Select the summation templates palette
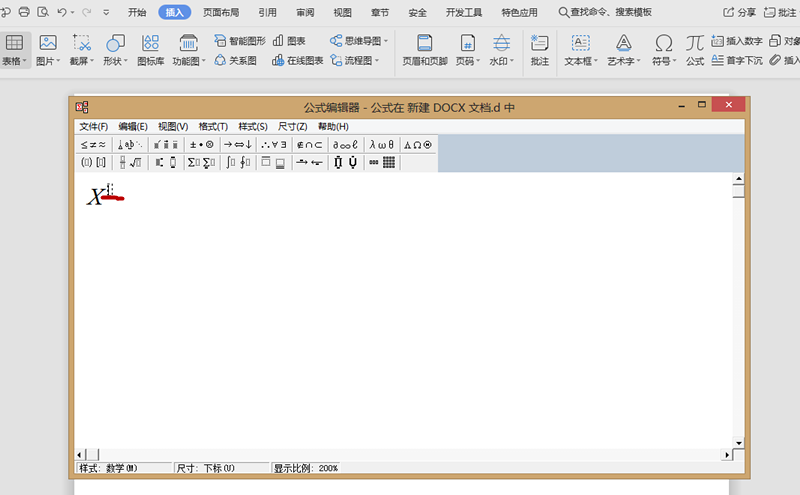Screen dimensions: 800x495 pyautogui.click(x=201, y=163)
